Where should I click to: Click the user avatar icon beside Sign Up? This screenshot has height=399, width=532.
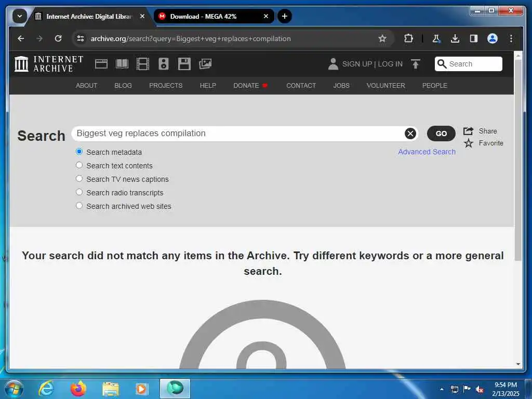point(333,64)
